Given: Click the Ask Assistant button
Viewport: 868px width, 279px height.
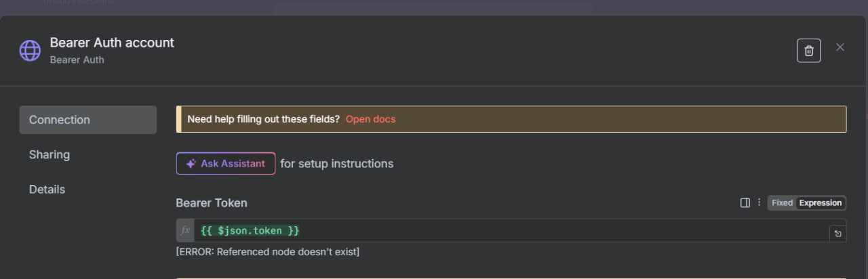Looking at the screenshot, I should pyautogui.click(x=226, y=164).
